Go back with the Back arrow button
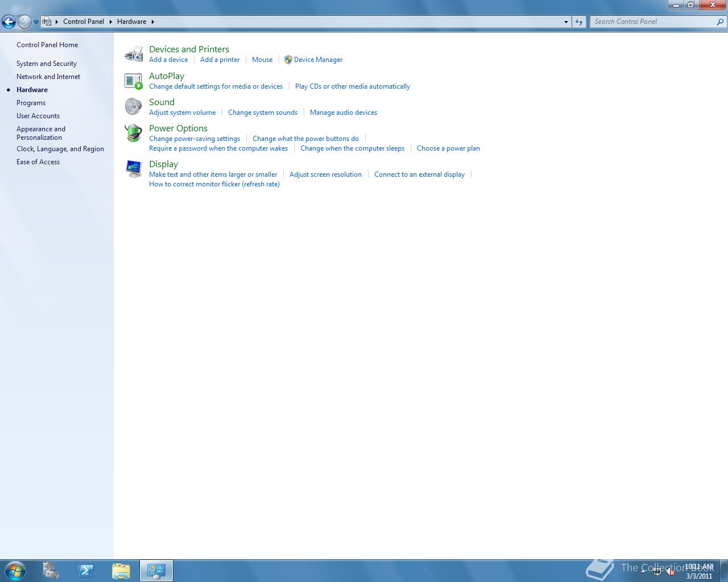 coord(9,22)
